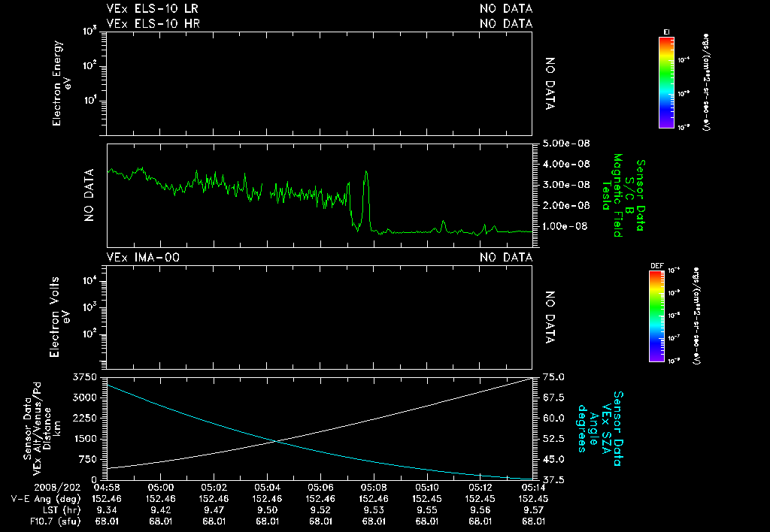Click the 05:08 time axis label

pyautogui.click(x=374, y=488)
